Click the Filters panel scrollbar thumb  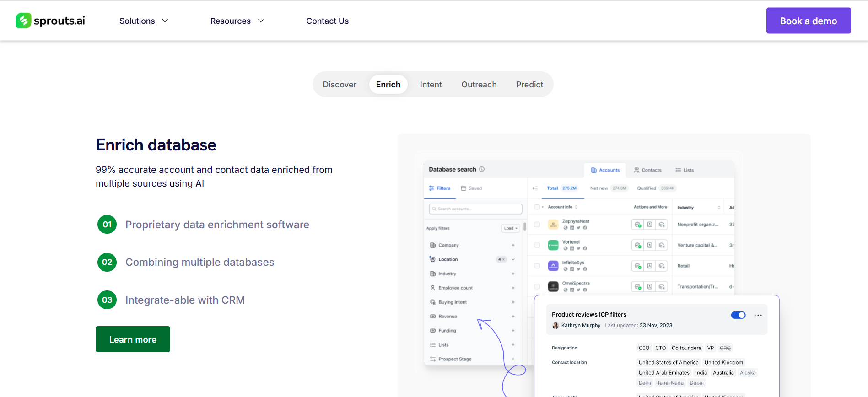525,226
